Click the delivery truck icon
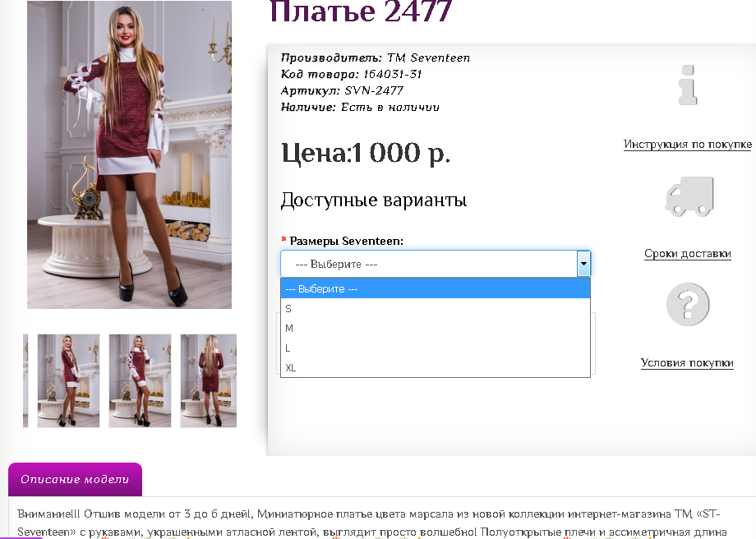The width and height of the screenshot is (756, 539). (x=688, y=197)
